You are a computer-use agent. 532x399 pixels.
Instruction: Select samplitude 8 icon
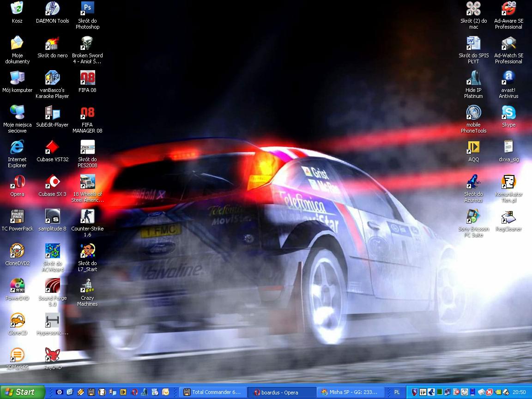[x=52, y=221]
